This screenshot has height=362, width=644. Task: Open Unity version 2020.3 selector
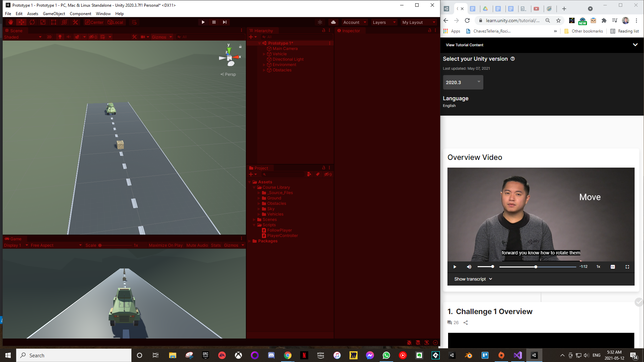coord(463,82)
